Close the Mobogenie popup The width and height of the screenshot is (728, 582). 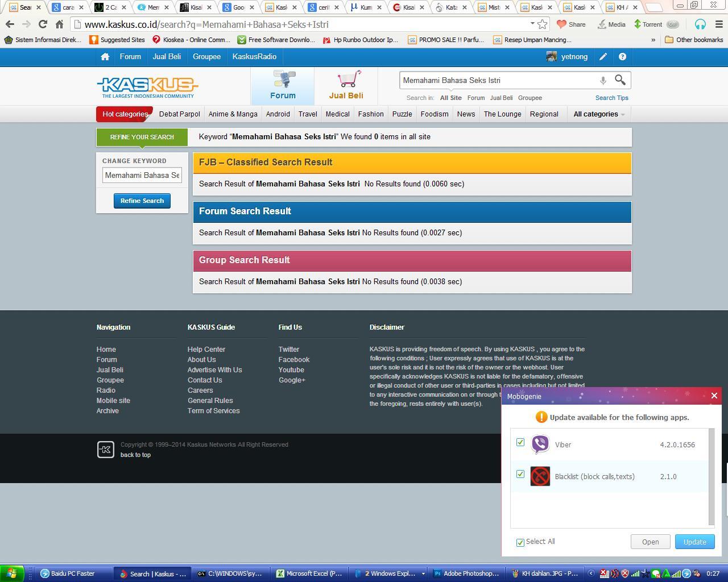tap(714, 396)
